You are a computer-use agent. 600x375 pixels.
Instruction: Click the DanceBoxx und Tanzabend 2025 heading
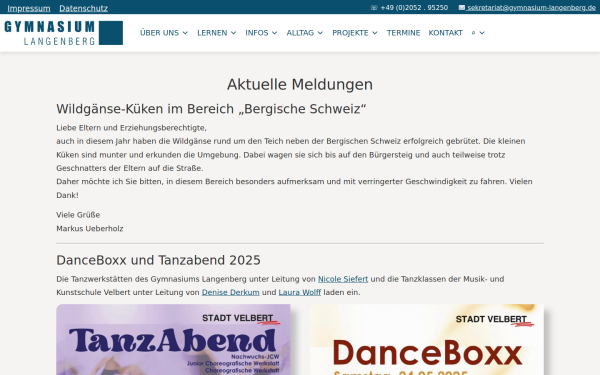click(158, 260)
